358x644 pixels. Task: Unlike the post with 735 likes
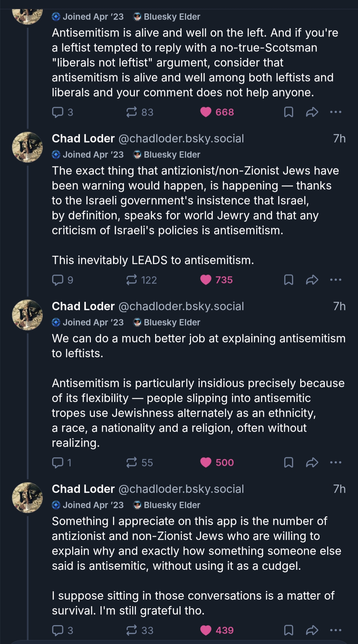[x=206, y=280]
